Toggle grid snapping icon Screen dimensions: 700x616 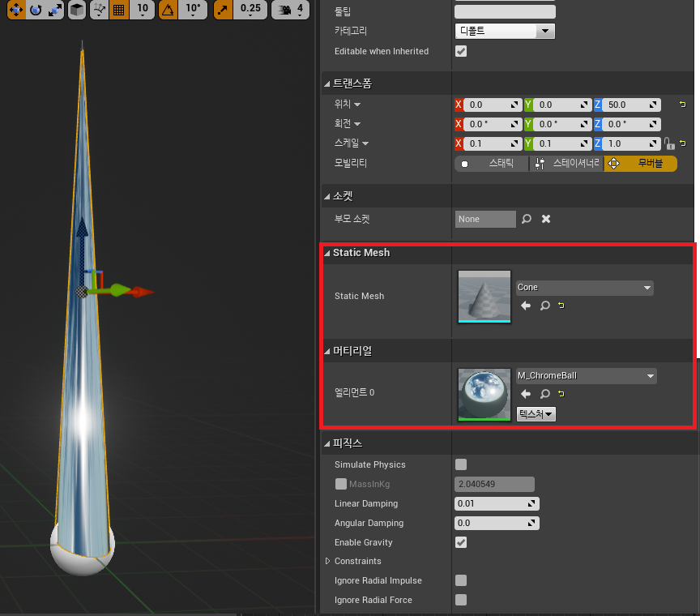pyautogui.click(x=119, y=10)
